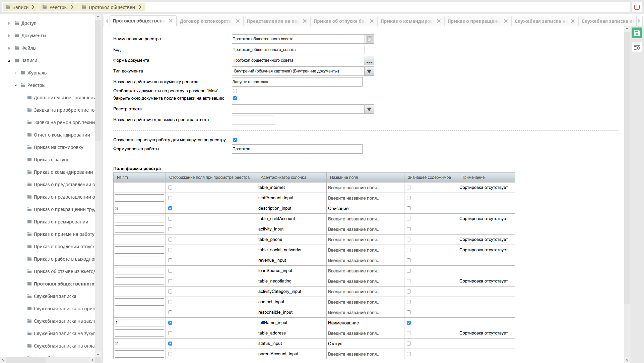Enable show documents in "Мои" section checkbox
This screenshot has height=363, width=644.
(x=235, y=91)
